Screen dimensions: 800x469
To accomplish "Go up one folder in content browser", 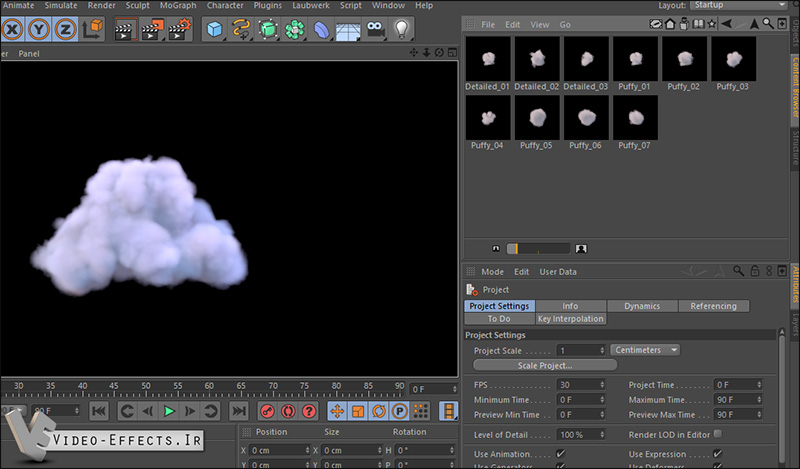I will (754, 24).
